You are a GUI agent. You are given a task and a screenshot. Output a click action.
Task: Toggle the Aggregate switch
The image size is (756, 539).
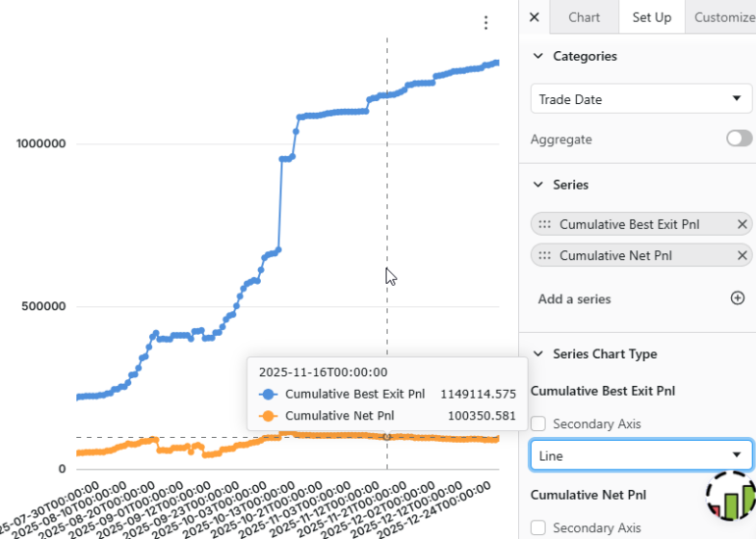coord(739,139)
